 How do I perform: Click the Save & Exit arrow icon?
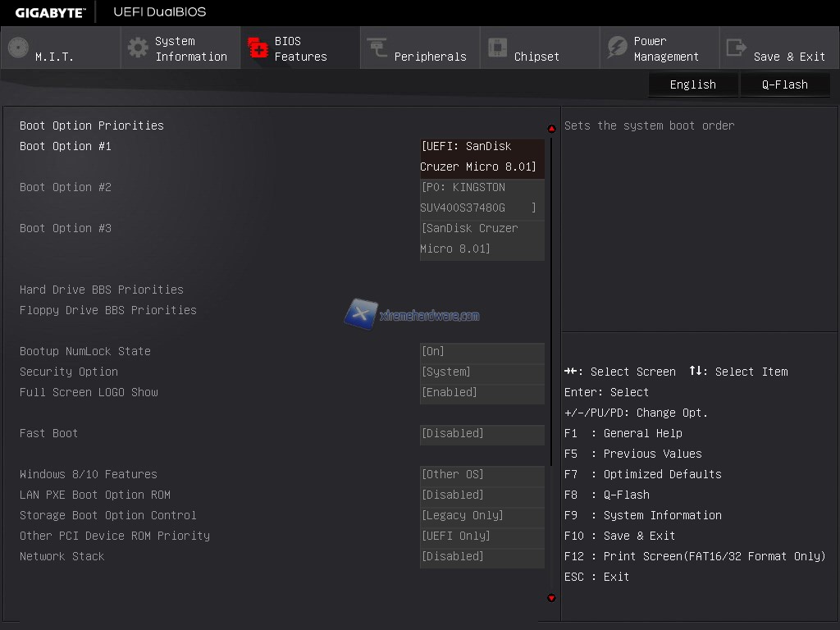tap(737, 48)
